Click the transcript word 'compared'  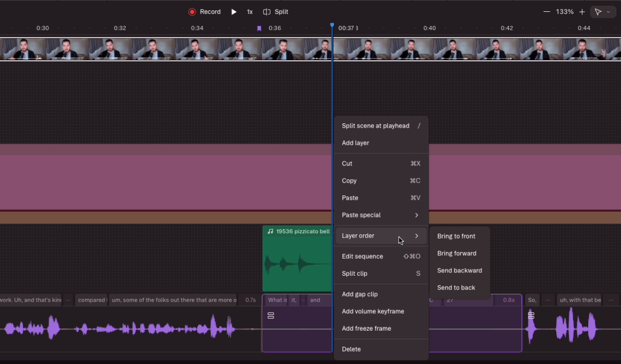92,300
